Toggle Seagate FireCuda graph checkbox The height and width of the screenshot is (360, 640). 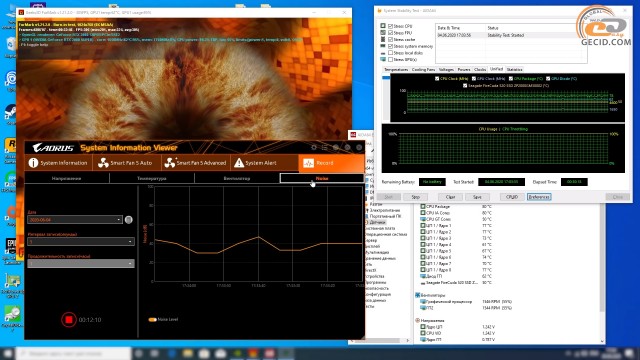pyautogui.click(x=465, y=86)
